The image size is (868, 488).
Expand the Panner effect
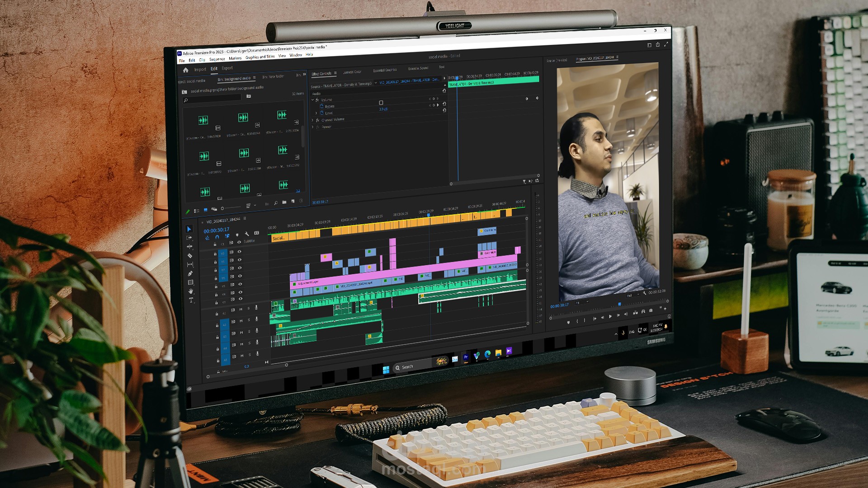pyautogui.click(x=312, y=127)
